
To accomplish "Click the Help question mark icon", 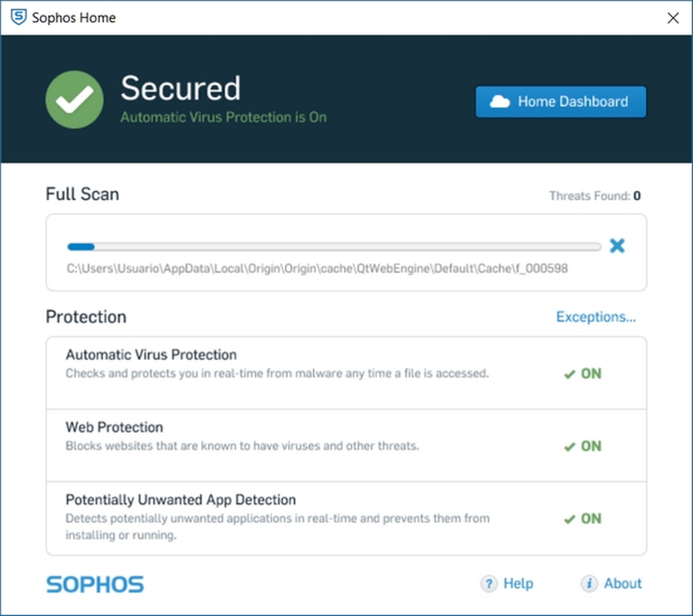I will pos(489,584).
